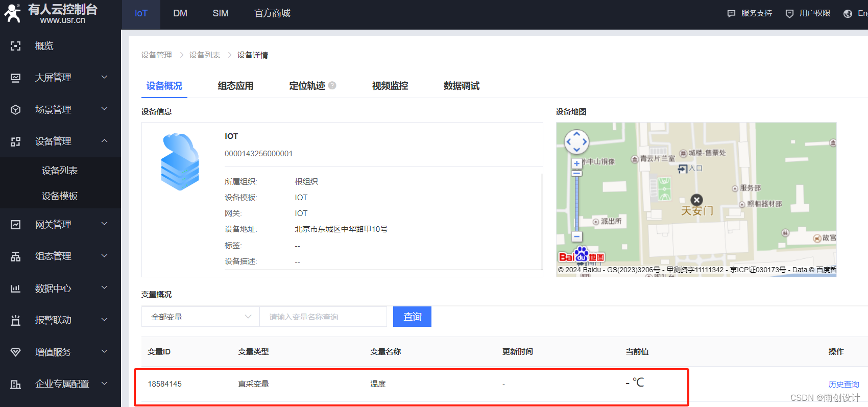The height and width of the screenshot is (407, 868).
Task: Click the 有人云控制台 logo icon
Action: point(12,13)
